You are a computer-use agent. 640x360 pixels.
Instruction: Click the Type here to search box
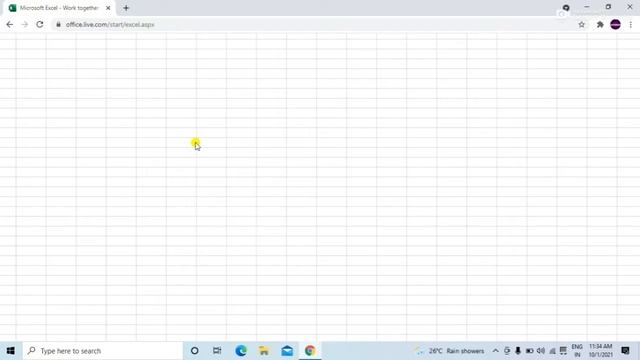tap(103, 351)
